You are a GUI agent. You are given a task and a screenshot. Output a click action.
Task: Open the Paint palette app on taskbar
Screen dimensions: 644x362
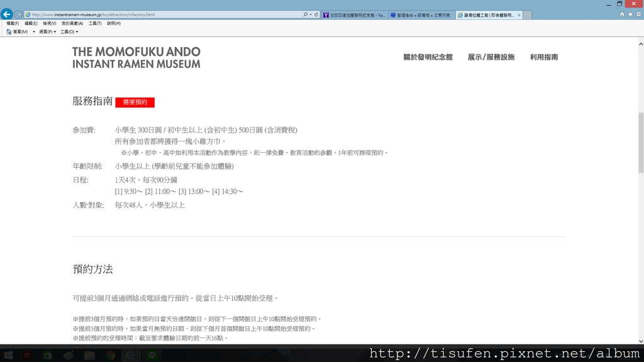(69, 356)
